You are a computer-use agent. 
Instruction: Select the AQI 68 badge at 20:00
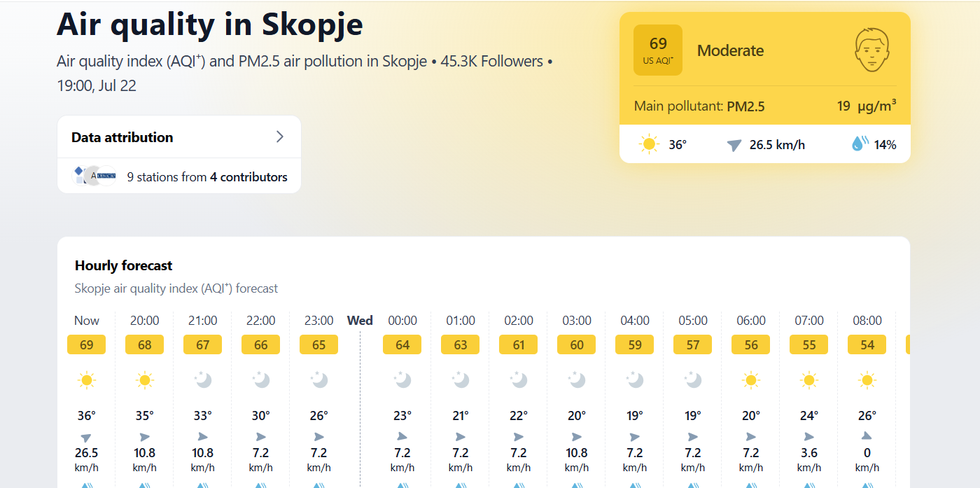pos(144,344)
